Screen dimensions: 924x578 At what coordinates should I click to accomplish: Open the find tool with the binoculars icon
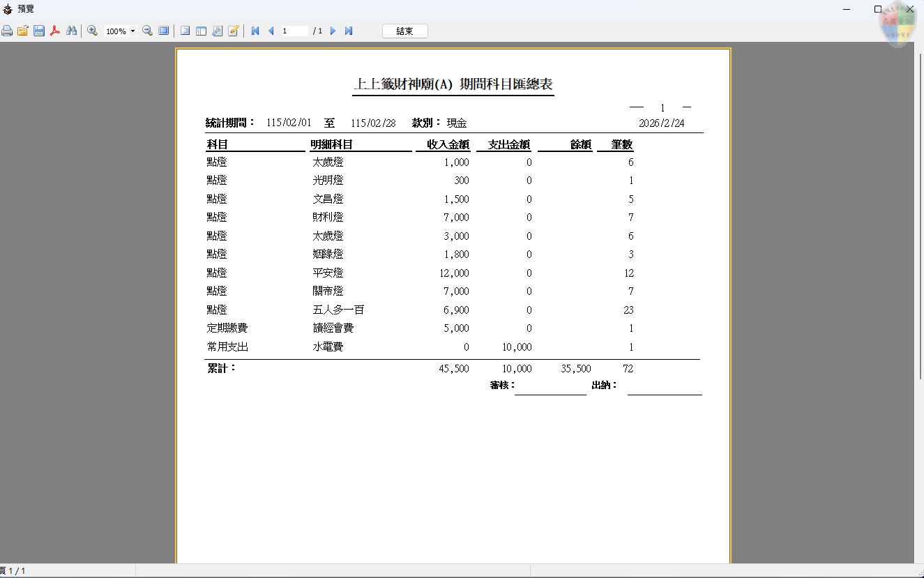pyautogui.click(x=71, y=31)
